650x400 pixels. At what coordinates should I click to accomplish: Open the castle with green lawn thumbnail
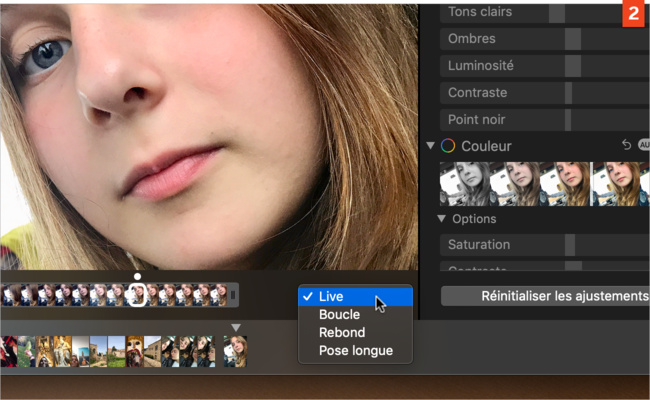(116, 352)
